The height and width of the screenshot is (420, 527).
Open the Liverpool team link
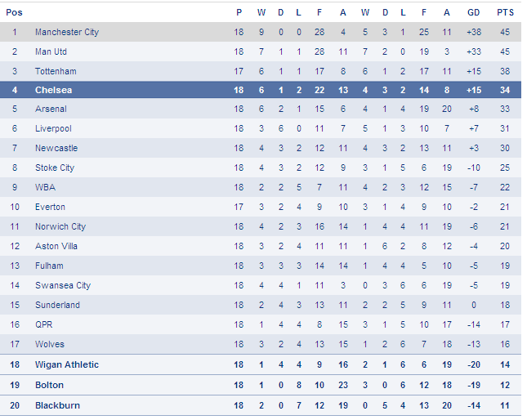point(53,128)
